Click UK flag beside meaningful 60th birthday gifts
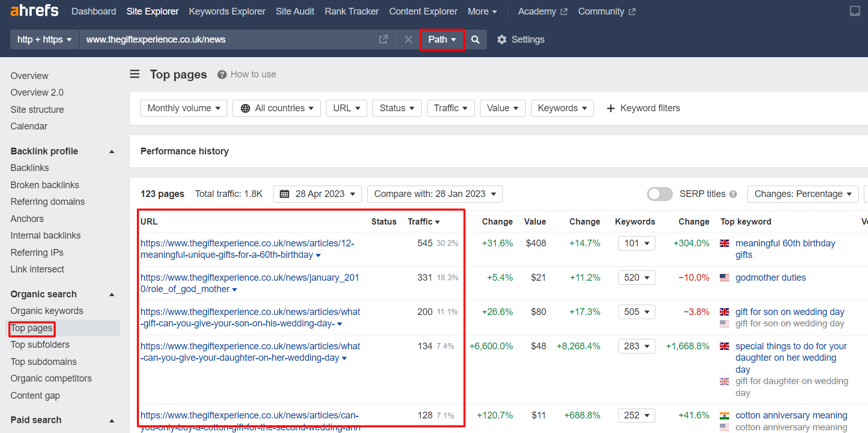This screenshot has width=868, height=433. coord(724,243)
